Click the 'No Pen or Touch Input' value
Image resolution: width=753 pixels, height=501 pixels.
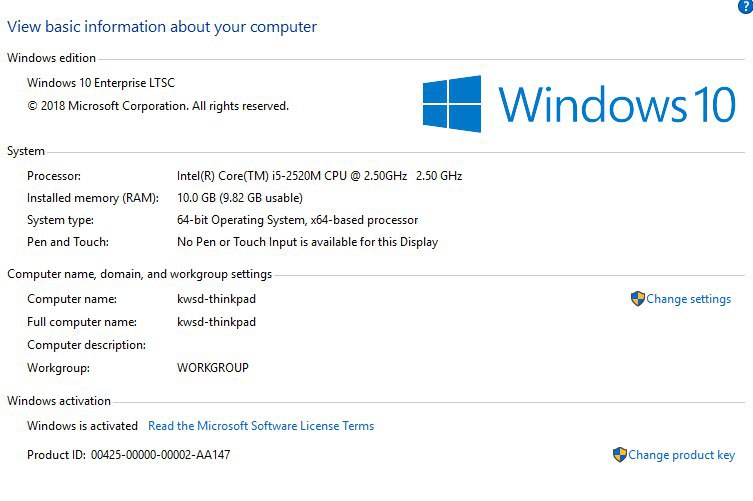point(307,242)
